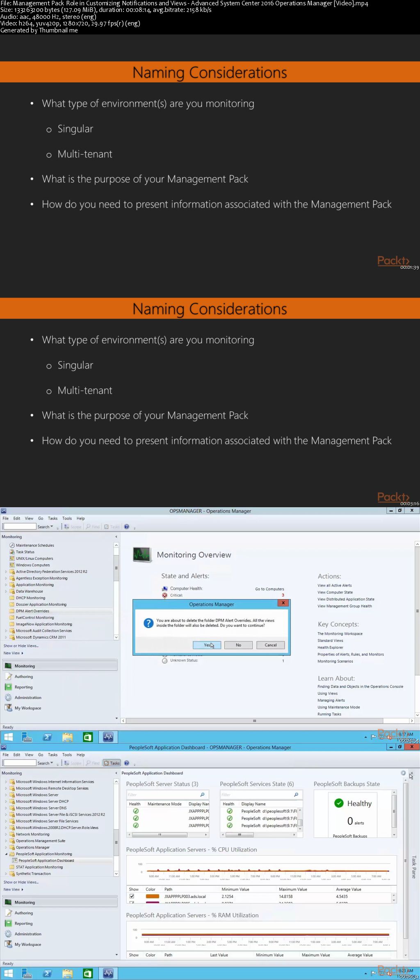
Task: Open Edit menu in PeopleSoft Dashboard window
Action: click(x=17, y=755)
